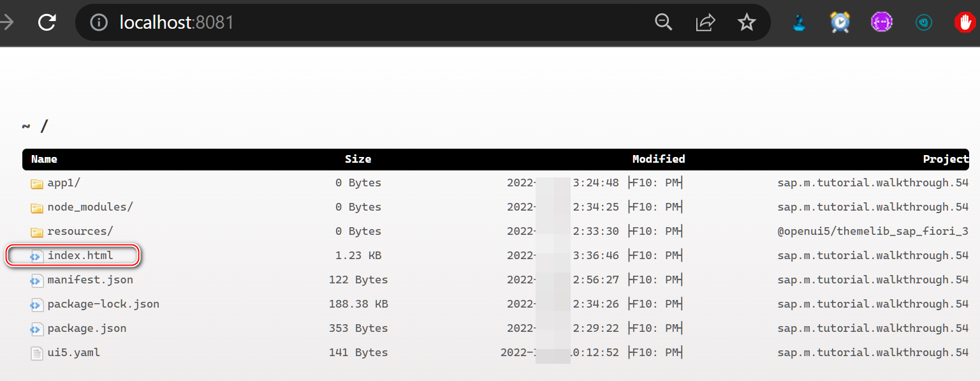Bookmark this page with star icon
The width and height of the screenshot is (980, 381).
[747, 23]
